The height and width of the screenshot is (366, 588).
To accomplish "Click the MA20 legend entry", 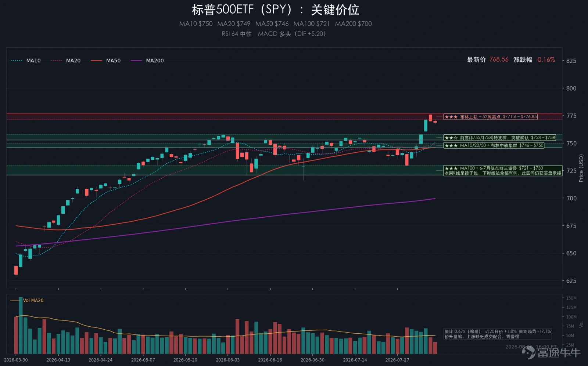I will pos(65,61).
